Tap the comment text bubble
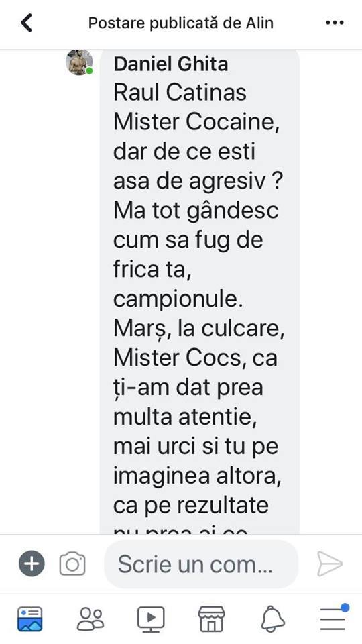The width and height of the screenshot is (362, 644). tap(200, 292)
